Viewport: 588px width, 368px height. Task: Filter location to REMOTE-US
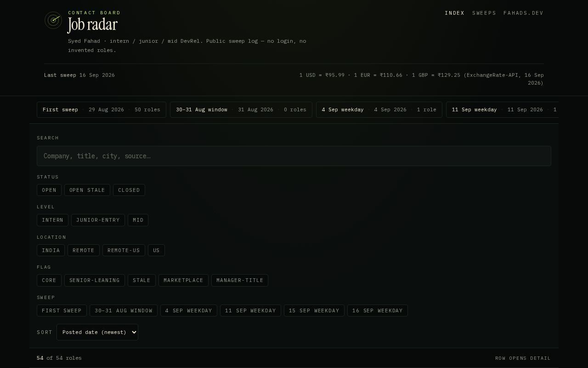point(124,250)
